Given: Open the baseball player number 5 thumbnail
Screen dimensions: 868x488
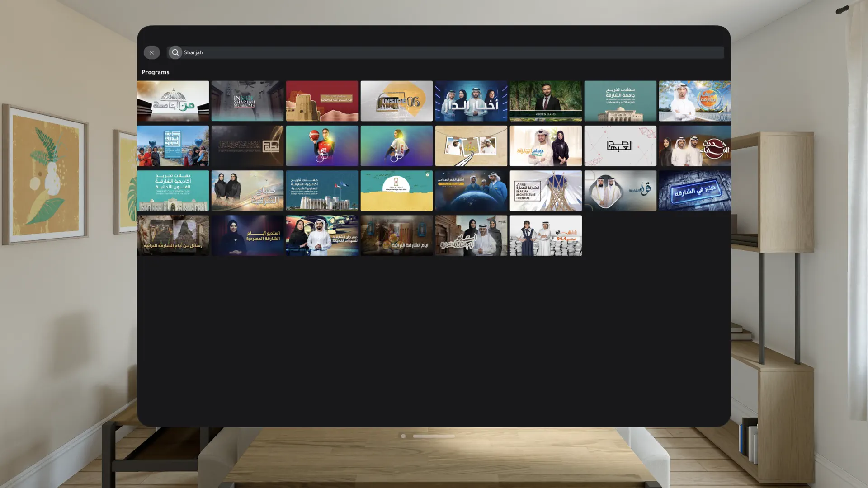Looking at the screenshot, I should [x=396, y=145].
